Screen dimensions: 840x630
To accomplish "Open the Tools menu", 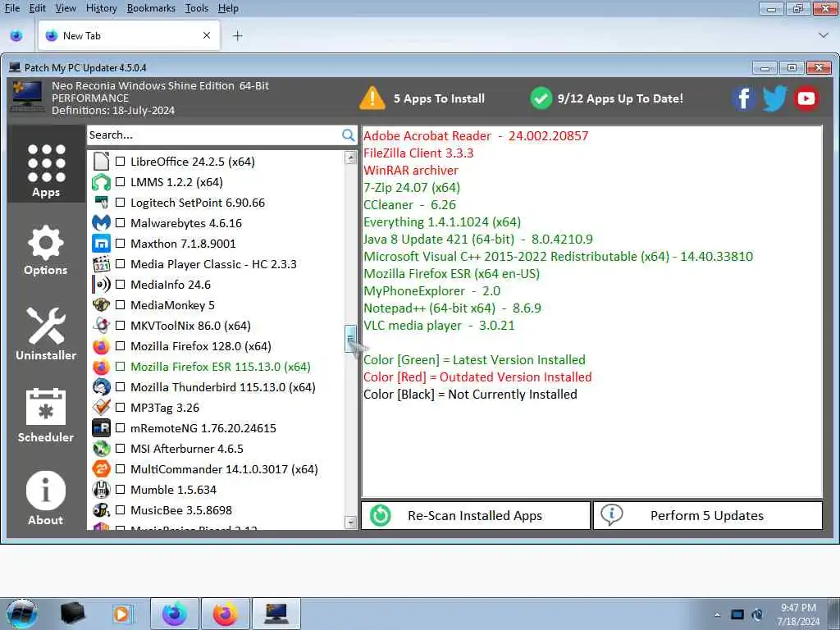I will 197,8.
